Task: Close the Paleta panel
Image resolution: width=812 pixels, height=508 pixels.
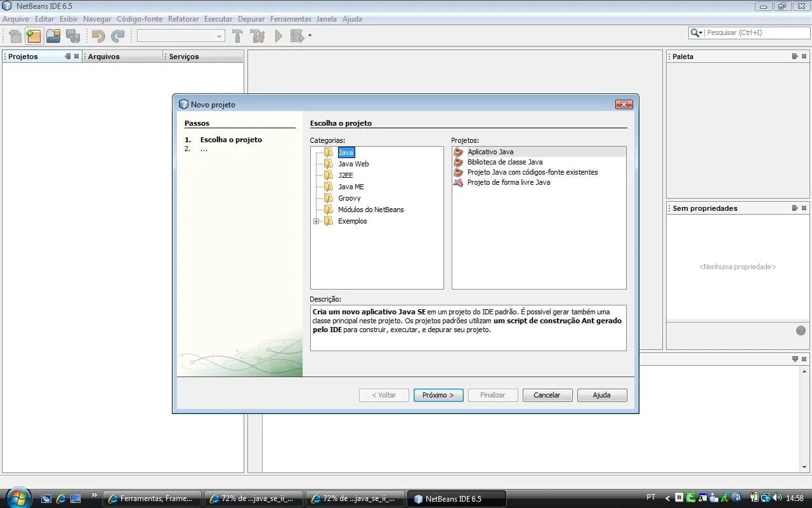Action: pyautogui.click(x=804, y=57)
